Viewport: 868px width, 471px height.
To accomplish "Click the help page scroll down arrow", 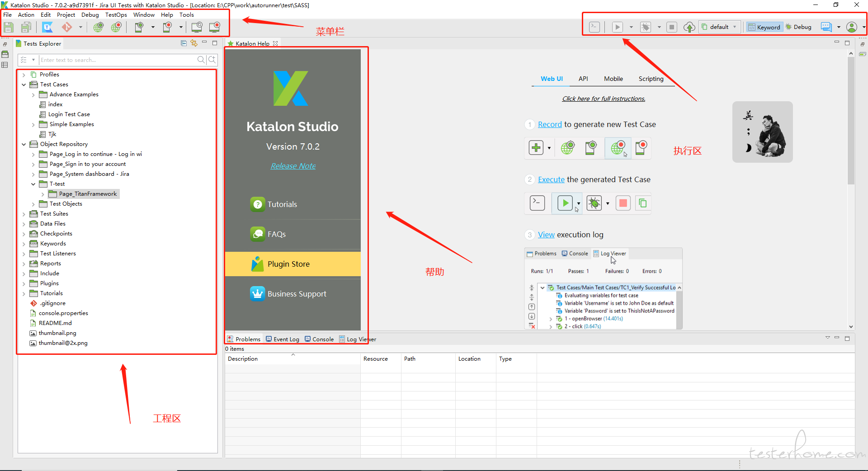I will 851,326.
